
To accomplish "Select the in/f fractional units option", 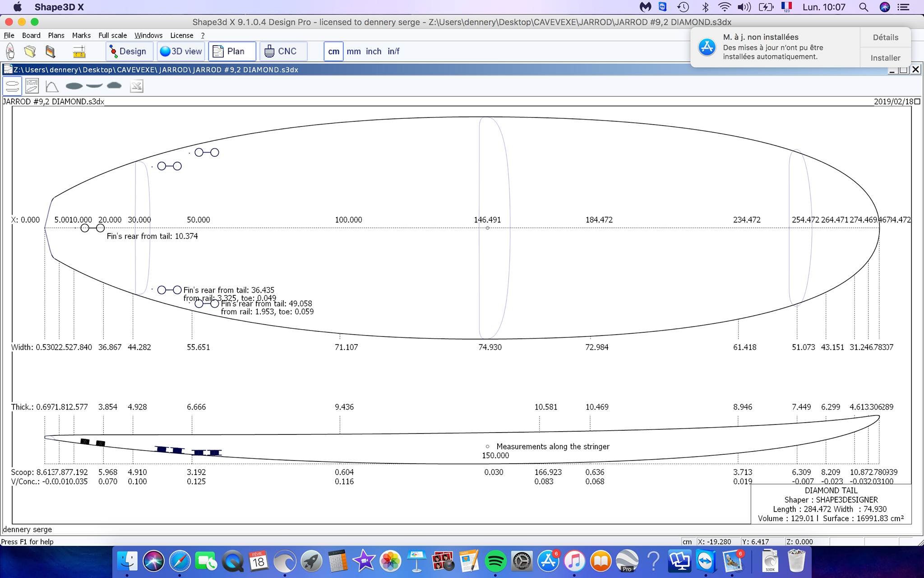I will coord(393,51).
